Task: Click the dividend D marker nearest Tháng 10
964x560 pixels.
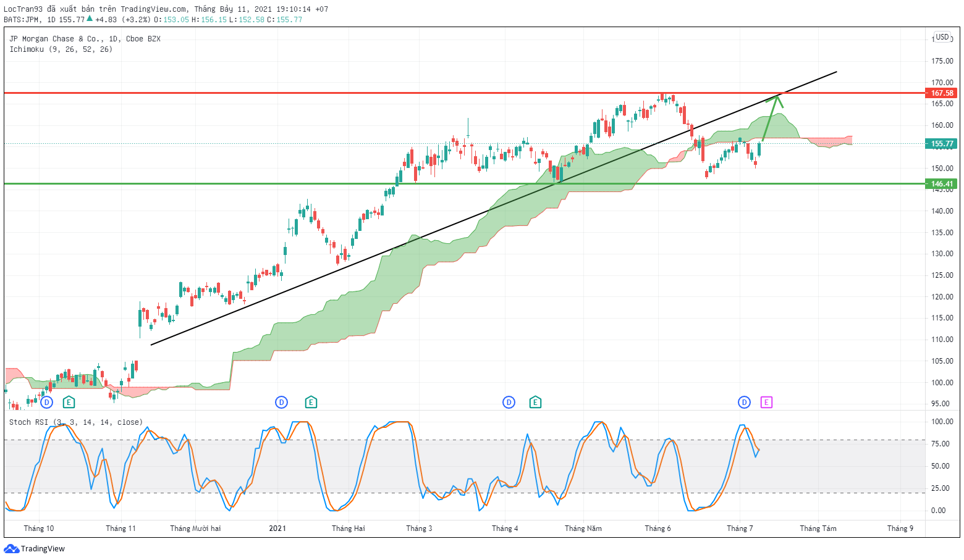Action: [46, 403]
